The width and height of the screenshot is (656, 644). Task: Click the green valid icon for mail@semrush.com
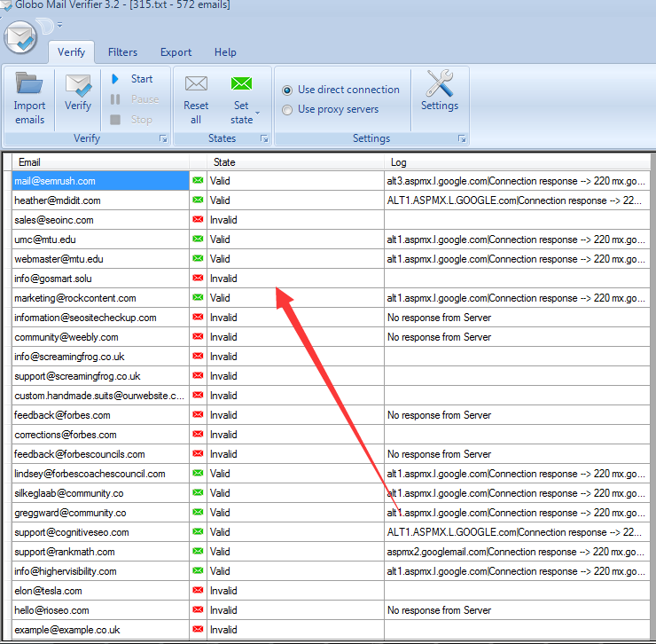click(198, 180)
